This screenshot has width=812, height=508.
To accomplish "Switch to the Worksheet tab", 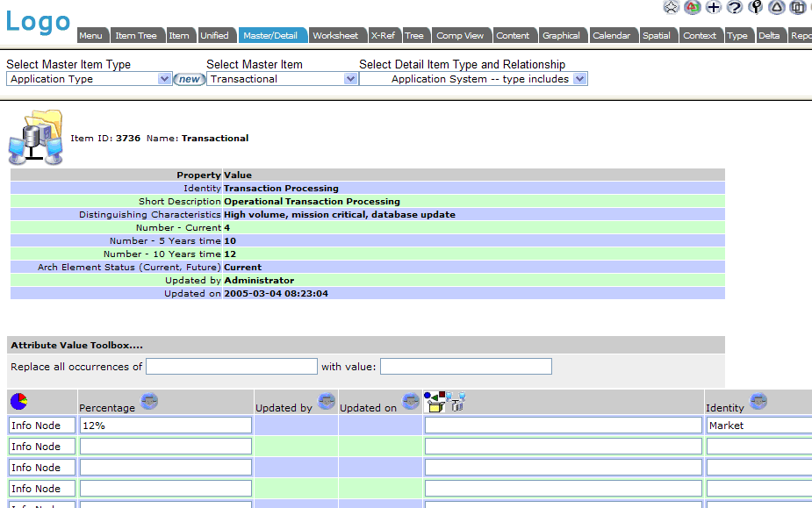I will (335, 35).
